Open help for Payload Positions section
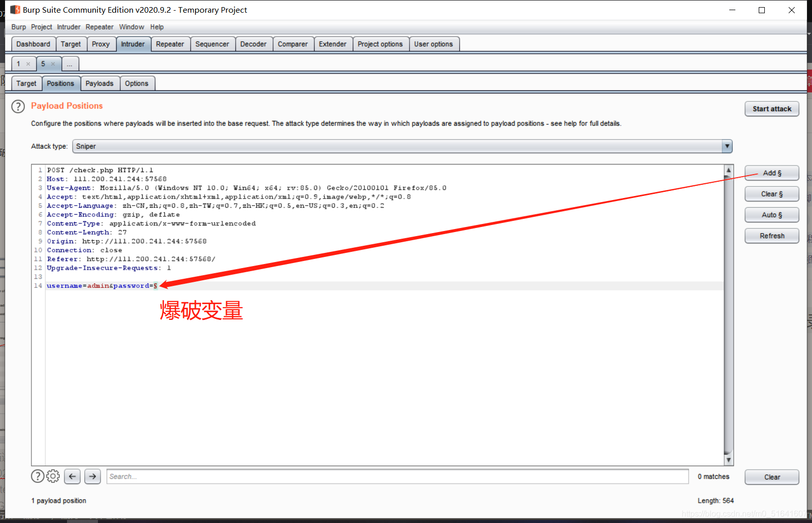The image size is (812, 523). [x=18, y=106]
